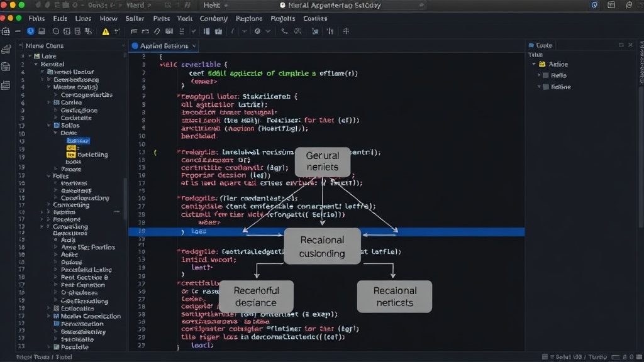Click the blue icon at title bar right
This screenshot has width=644, height=362.
(594, 5)
